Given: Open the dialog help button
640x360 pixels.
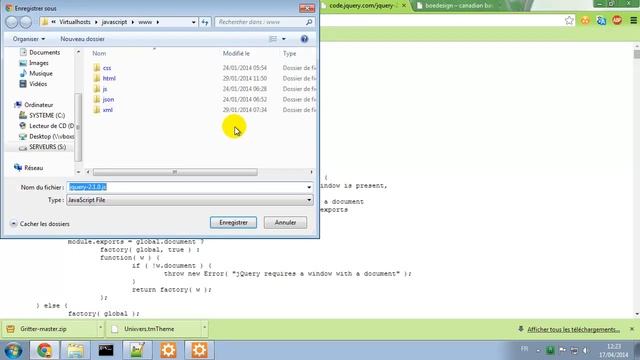Looking at the screenshot, I should 304,39.
